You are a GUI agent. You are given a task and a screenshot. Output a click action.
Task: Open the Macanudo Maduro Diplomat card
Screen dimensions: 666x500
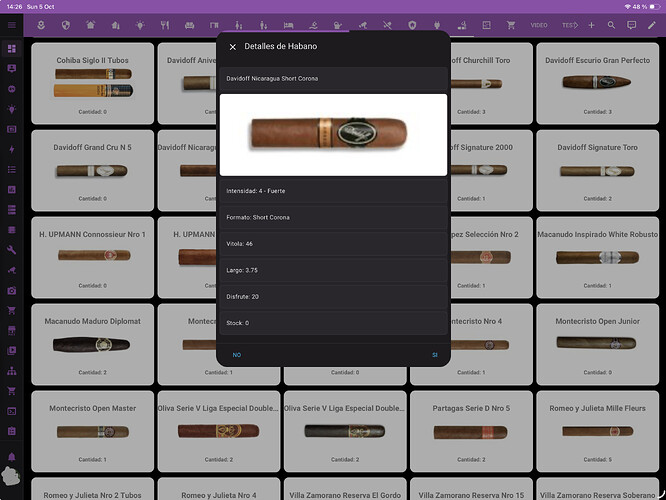(x=92, y=345)
